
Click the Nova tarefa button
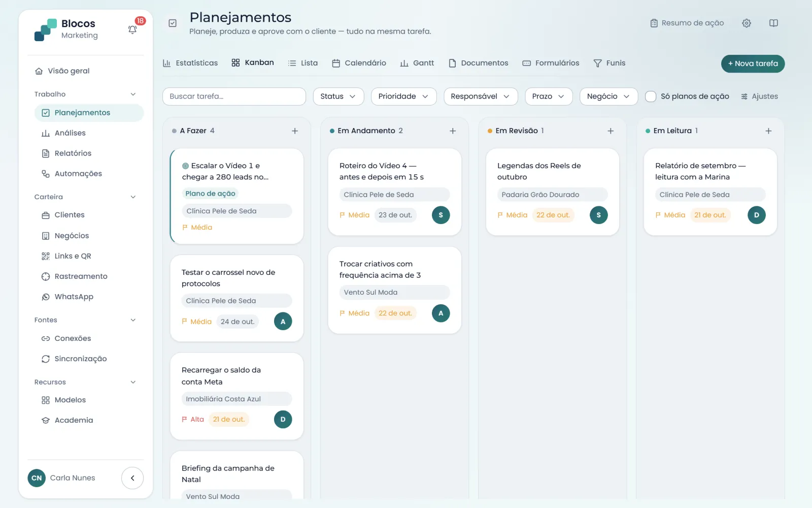753,63
